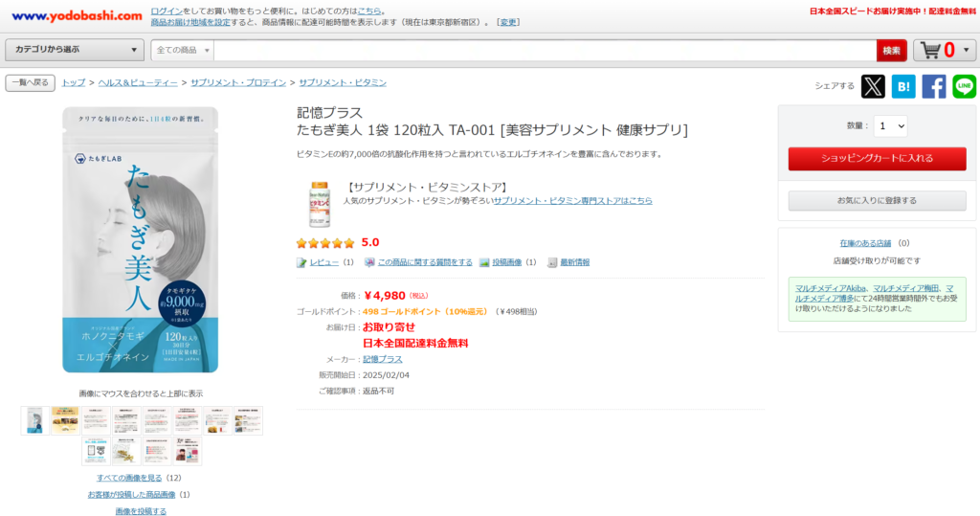The height and width of the screenshot is (516, 980).
Task: Open ヘルス&ビューティー breadcrumb link
Action: pos(138,82)
